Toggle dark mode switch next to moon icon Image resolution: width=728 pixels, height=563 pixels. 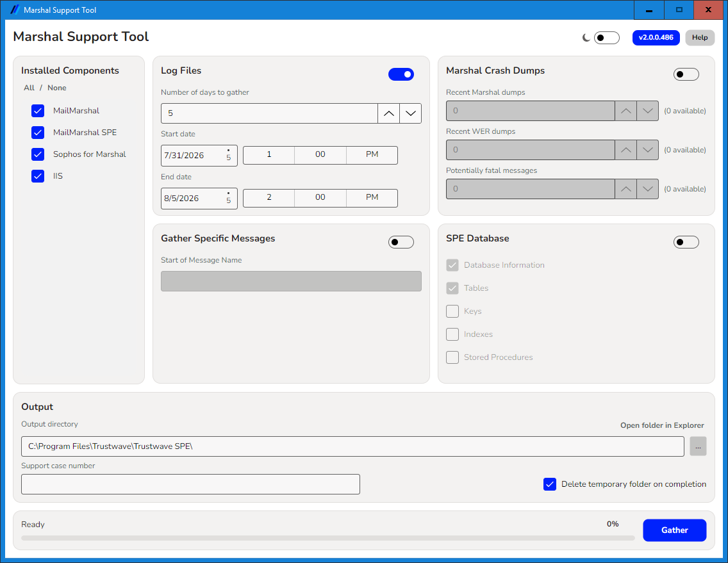[607, 38]
